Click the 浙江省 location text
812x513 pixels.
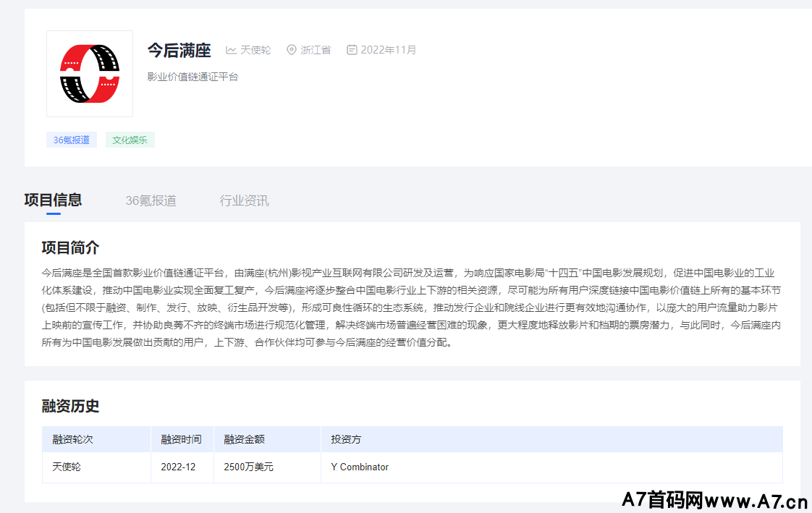point(316,50)
